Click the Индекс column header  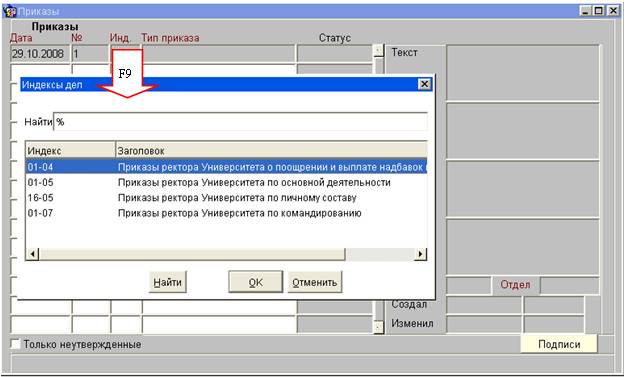(71, 151)
